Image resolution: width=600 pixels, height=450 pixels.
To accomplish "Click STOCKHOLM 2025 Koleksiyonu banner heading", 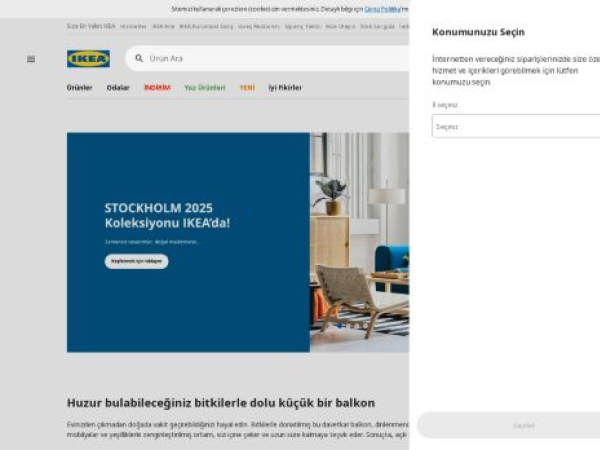I will (x=167, y=215).
